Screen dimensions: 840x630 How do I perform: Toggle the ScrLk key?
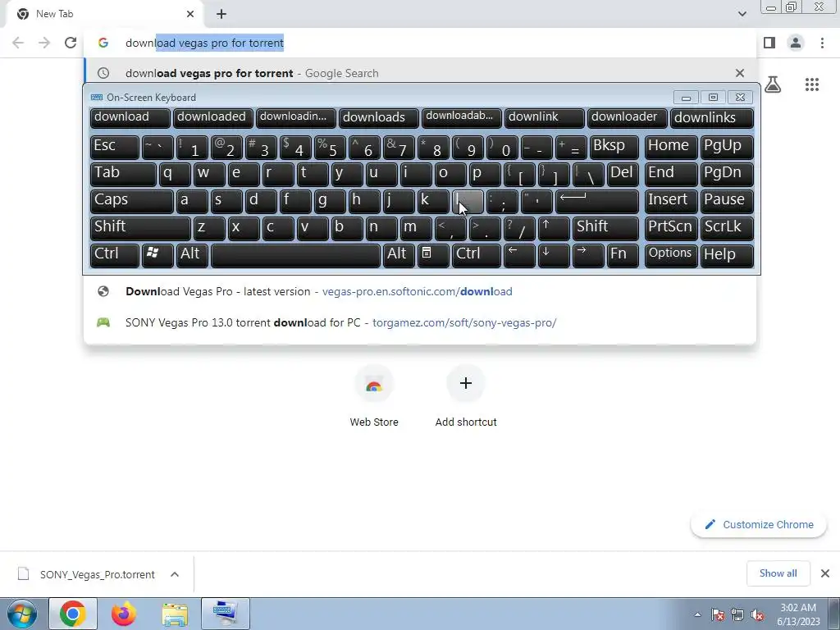[x=727, y=228]
